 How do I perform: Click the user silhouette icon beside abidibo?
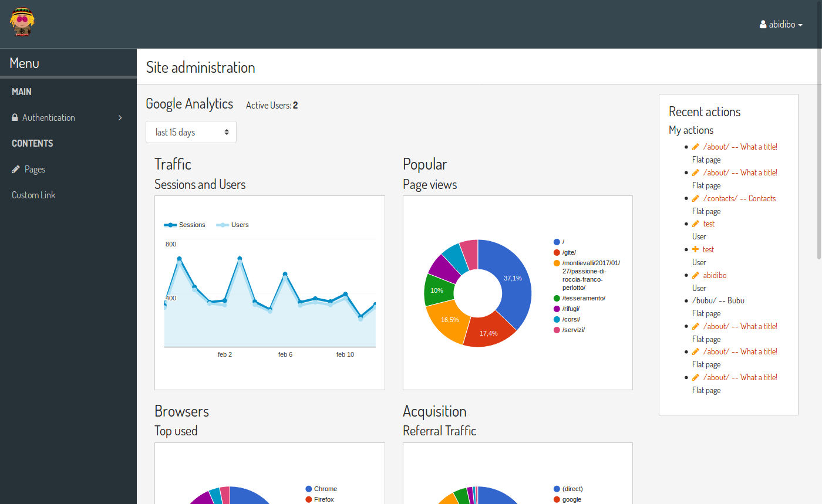pyautogui.click(x=763, y=25)
